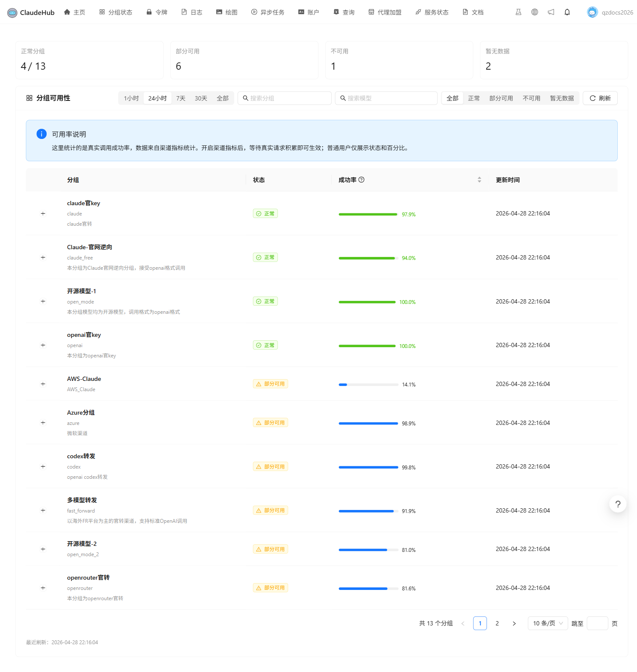Image resolution: width=637 pixels, height=672 pixels.
Task: Click the 搜索模型 search field
Action: pos(386,98)
